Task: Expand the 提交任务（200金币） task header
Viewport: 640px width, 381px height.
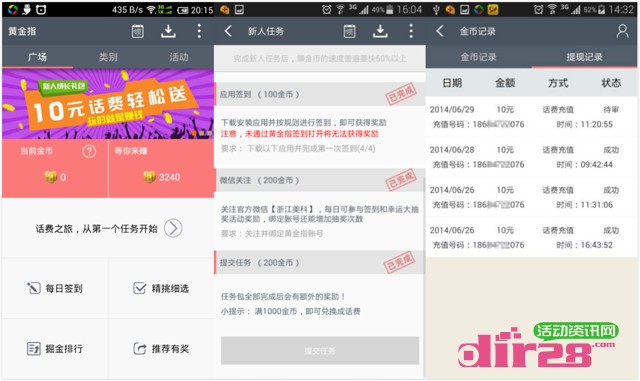Action: (x=320, y=263)
